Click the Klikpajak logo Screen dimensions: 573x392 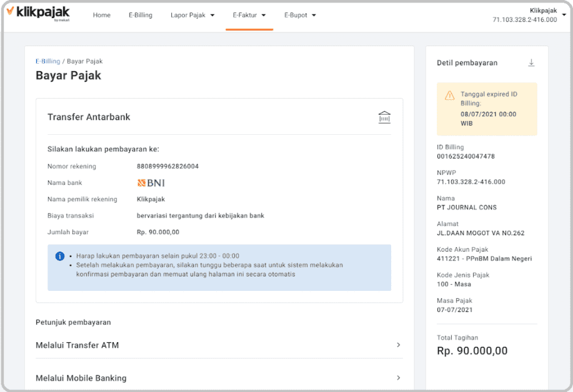(38, 13)
